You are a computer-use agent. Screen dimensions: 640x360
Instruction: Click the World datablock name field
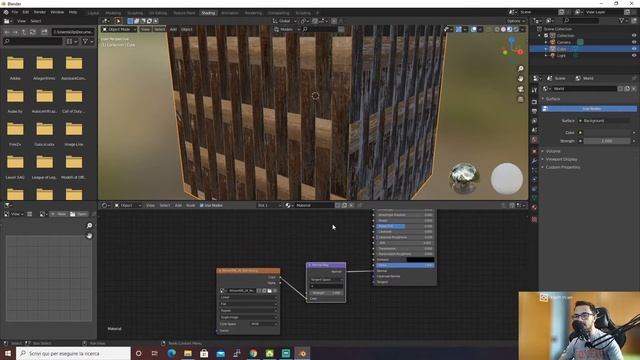[584, 89]
